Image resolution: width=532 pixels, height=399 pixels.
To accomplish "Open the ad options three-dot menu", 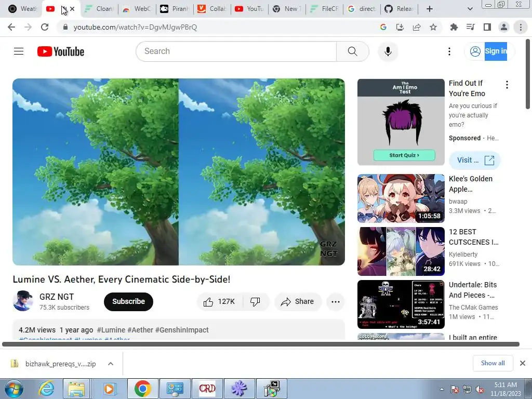I will pyautogui.click(x=507, y=85).
